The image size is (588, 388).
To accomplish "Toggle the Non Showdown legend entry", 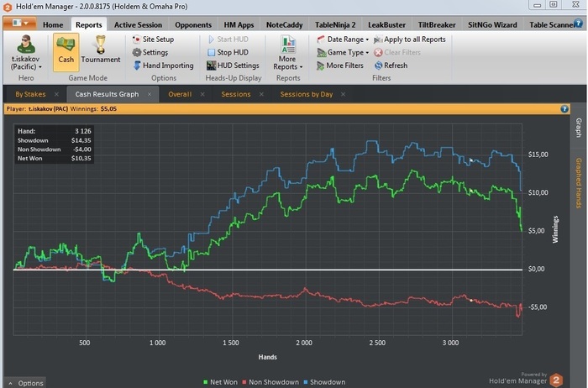I will (270, 382).
